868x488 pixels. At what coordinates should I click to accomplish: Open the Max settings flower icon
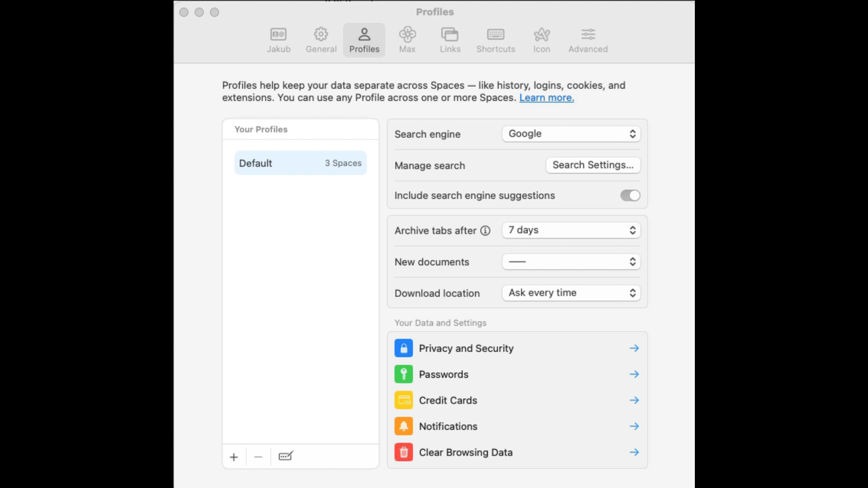pos(407,35)
